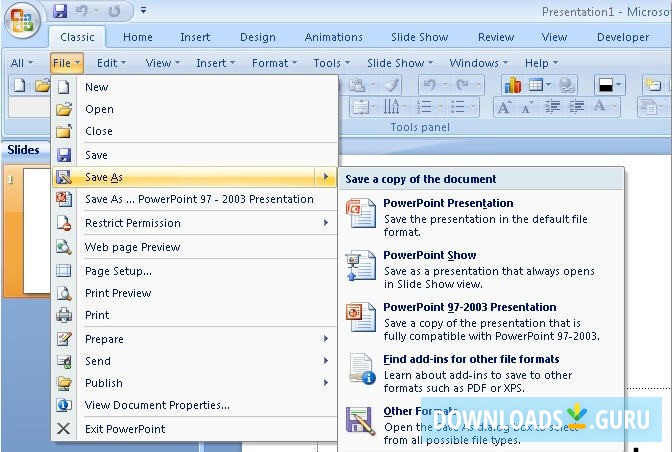Choose Open from the File menu

tap(195, 109)
